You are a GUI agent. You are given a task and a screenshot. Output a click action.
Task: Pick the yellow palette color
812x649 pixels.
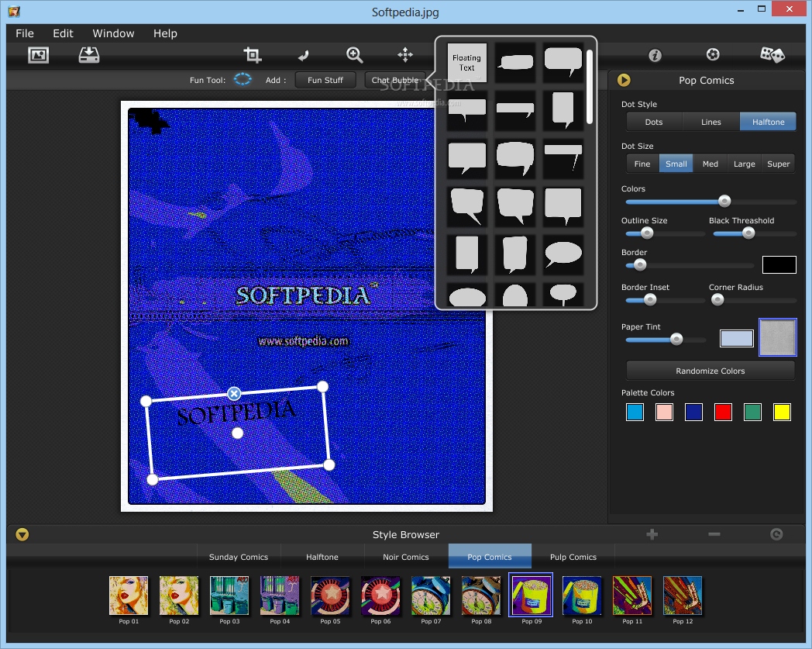tap(782, 412)
